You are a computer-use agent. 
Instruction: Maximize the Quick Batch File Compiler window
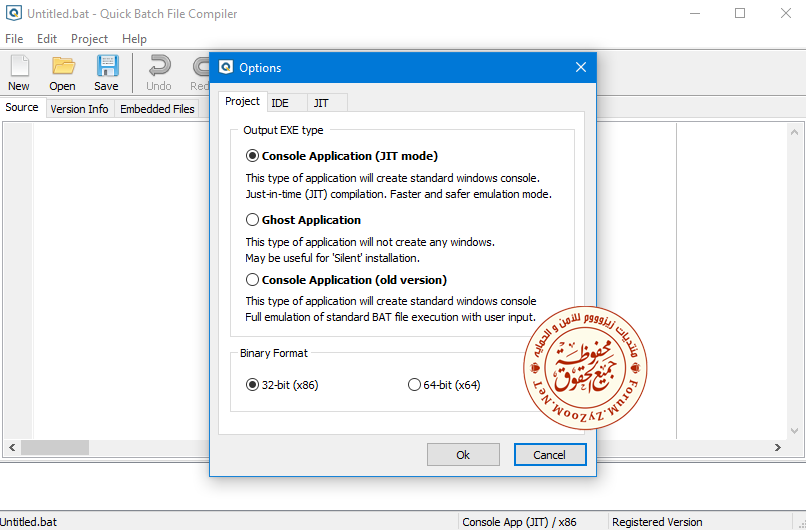(740, 13)
